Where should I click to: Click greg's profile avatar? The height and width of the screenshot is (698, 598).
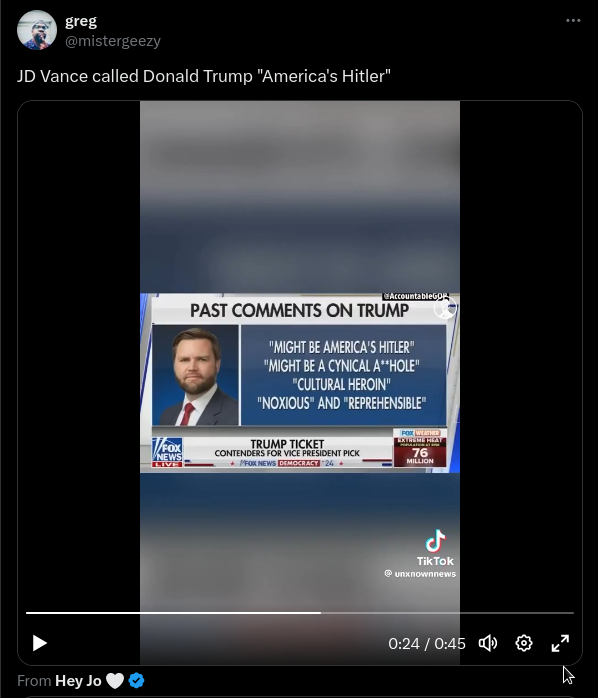point(37,30)
